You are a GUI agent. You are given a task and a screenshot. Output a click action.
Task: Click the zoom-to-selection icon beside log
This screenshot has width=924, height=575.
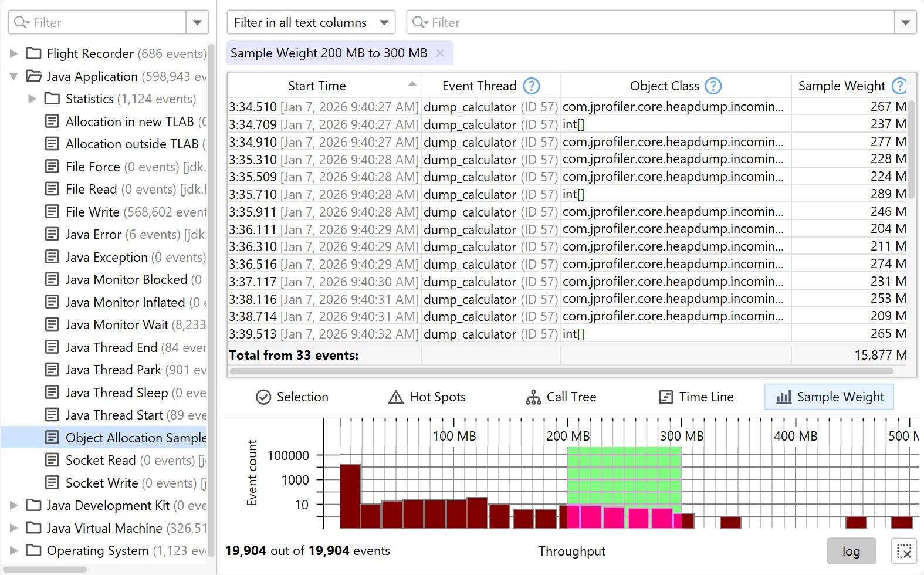[x=903, y=552]
